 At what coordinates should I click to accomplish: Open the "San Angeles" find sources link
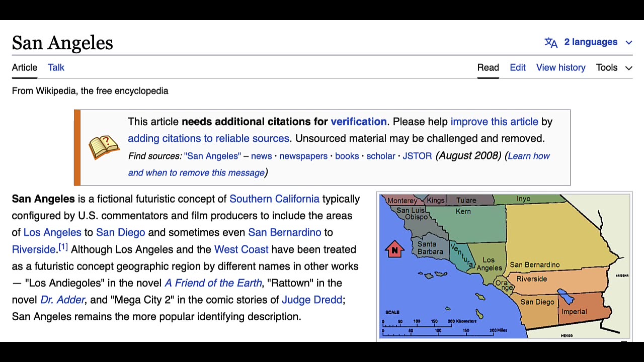[212, 156]
